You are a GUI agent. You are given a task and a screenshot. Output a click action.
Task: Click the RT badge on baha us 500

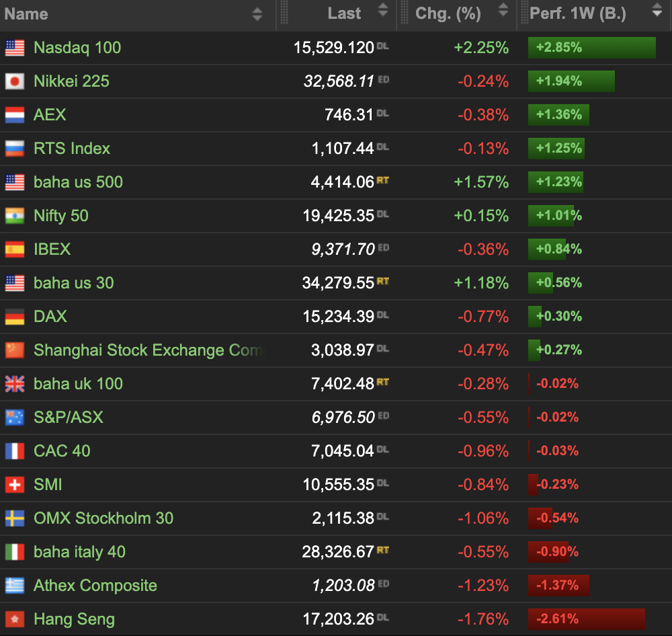click(383, 180)
